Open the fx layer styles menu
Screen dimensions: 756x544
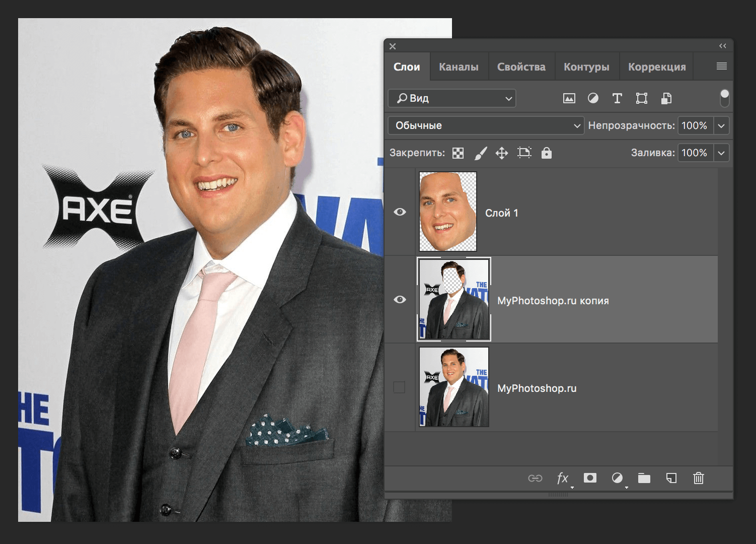pyautogui.click(x=562, y=478)
